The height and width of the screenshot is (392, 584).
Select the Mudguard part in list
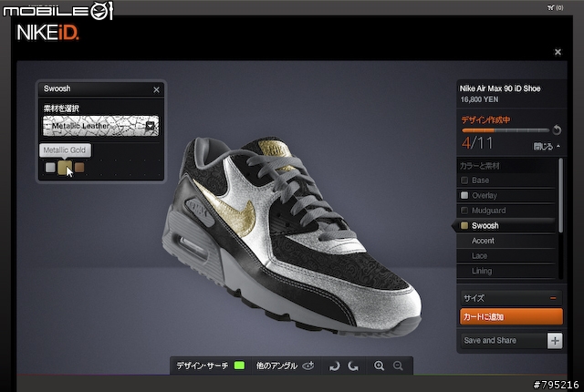coord(506,211)
